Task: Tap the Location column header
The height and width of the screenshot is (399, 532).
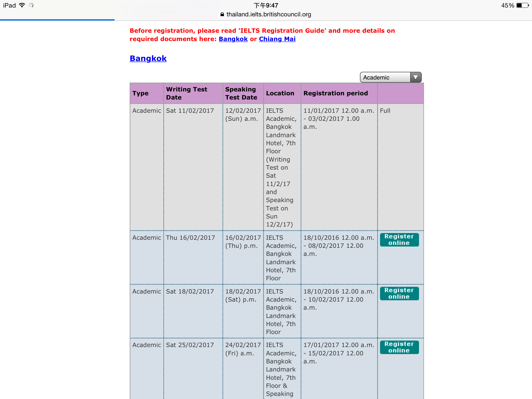Action: (x=280, y=93)
